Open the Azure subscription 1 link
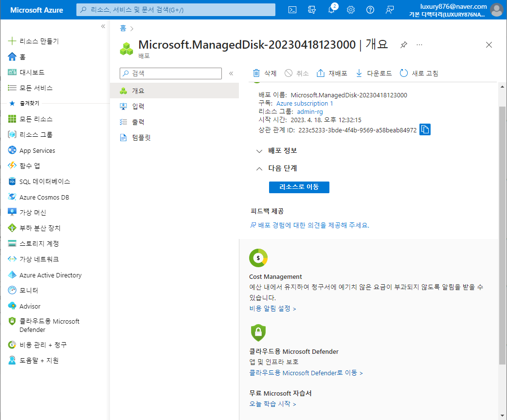 pos(304,104)
